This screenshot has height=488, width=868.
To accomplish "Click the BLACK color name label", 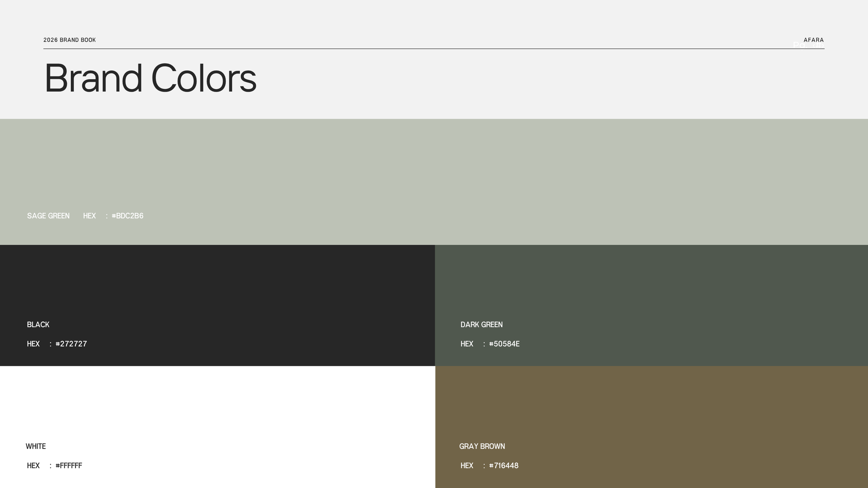I will (38, 325).
